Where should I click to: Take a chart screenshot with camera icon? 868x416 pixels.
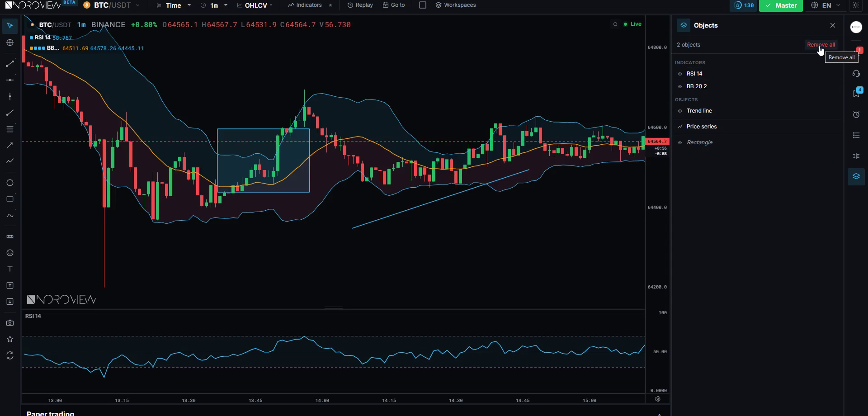10,323
